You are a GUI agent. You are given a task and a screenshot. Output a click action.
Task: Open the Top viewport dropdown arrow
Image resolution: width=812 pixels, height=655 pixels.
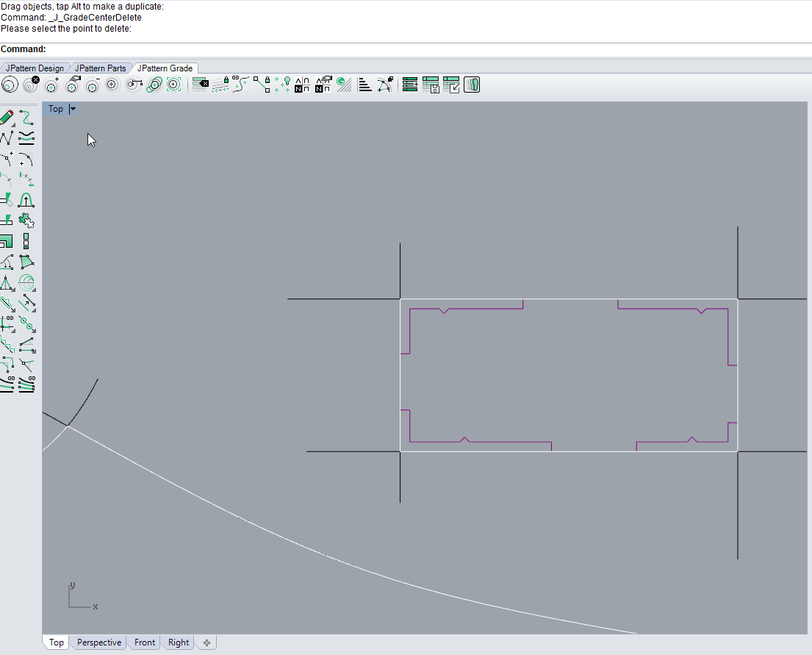click(72, 109)
